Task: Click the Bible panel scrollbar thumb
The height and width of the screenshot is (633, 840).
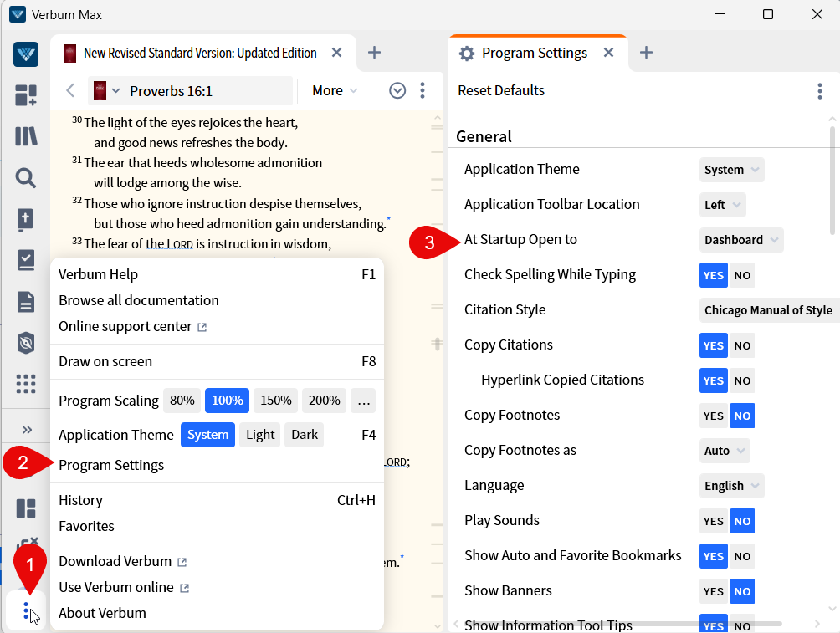Action: click(437, 344)
